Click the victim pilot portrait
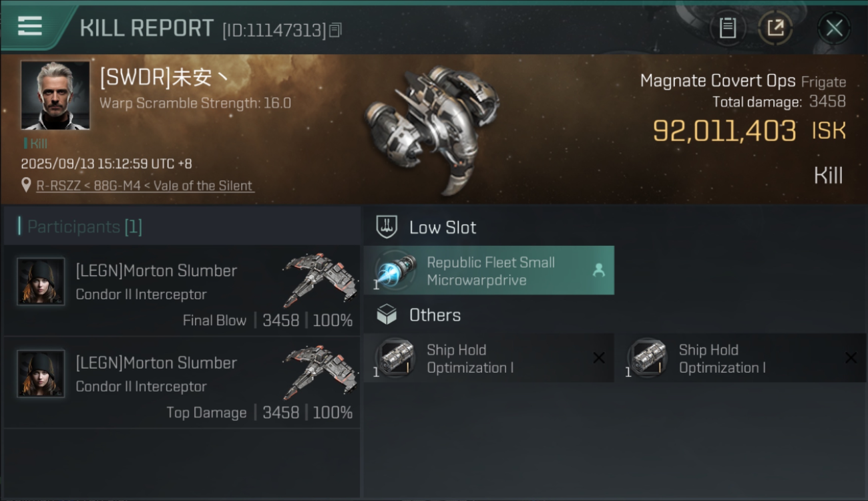This screenshot has height=501, width=868. (55, 95)
